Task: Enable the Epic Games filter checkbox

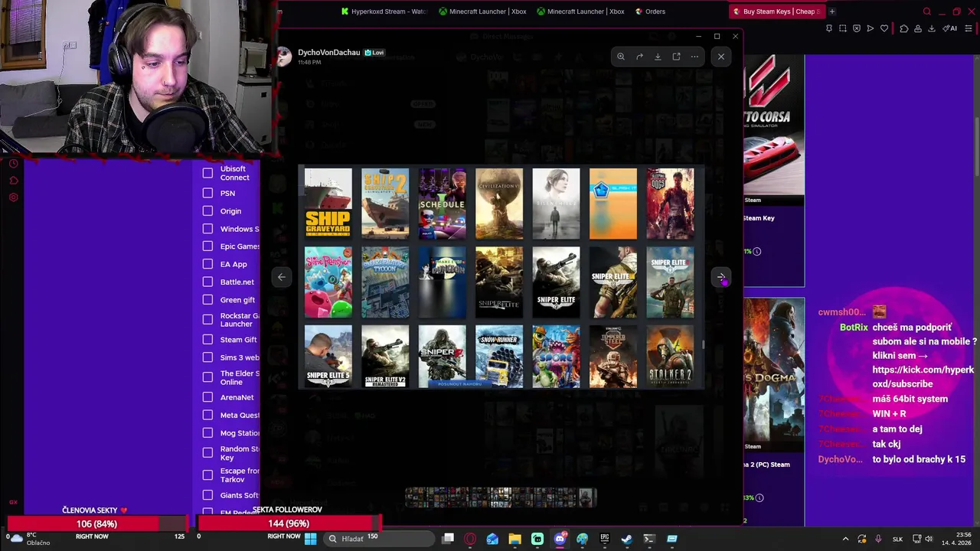Action: point(207,246)
